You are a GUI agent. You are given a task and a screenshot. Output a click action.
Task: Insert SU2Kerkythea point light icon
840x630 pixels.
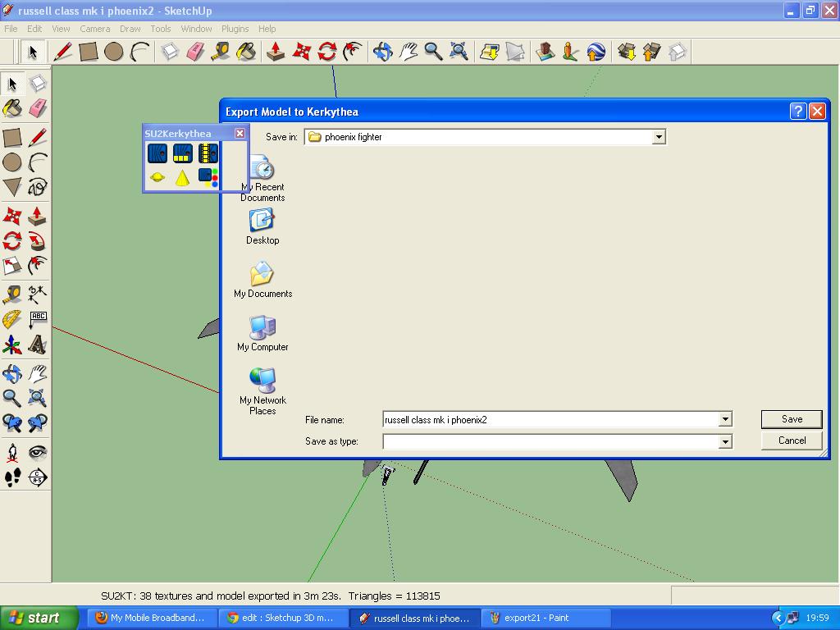point(157,177)
